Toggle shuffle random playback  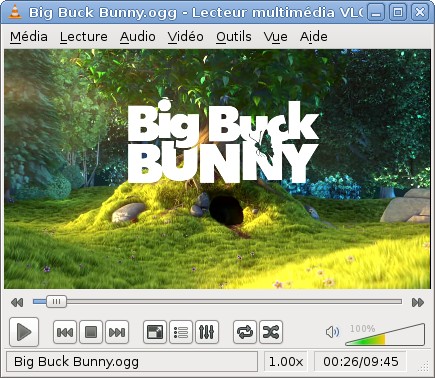pyautogui.click(x=271, y=332)
